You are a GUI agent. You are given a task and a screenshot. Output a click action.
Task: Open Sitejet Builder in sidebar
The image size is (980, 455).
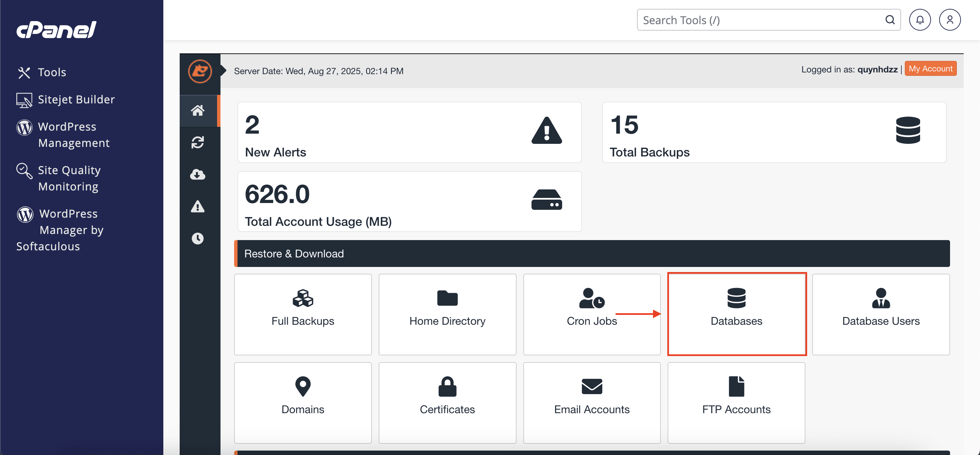76,100
